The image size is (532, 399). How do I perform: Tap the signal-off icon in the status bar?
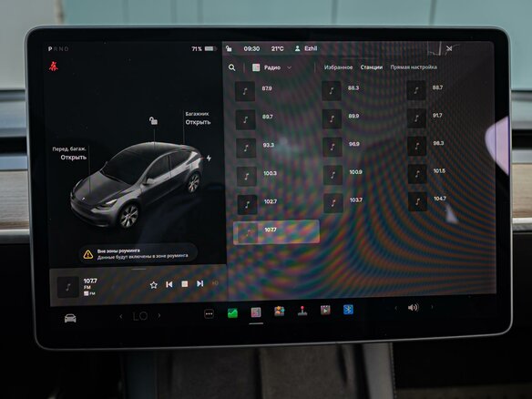[449, 48]
